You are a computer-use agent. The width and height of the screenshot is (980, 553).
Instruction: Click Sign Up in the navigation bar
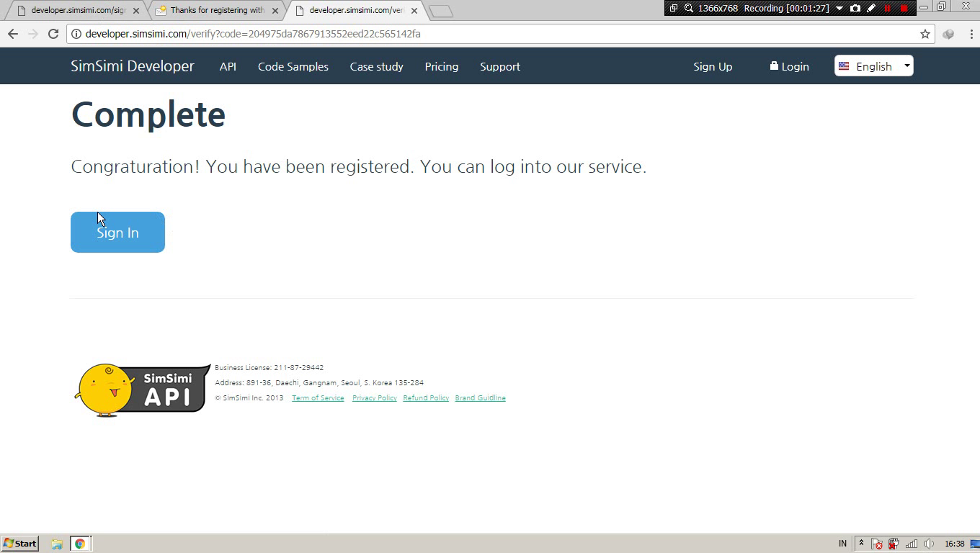click(713, 66)
